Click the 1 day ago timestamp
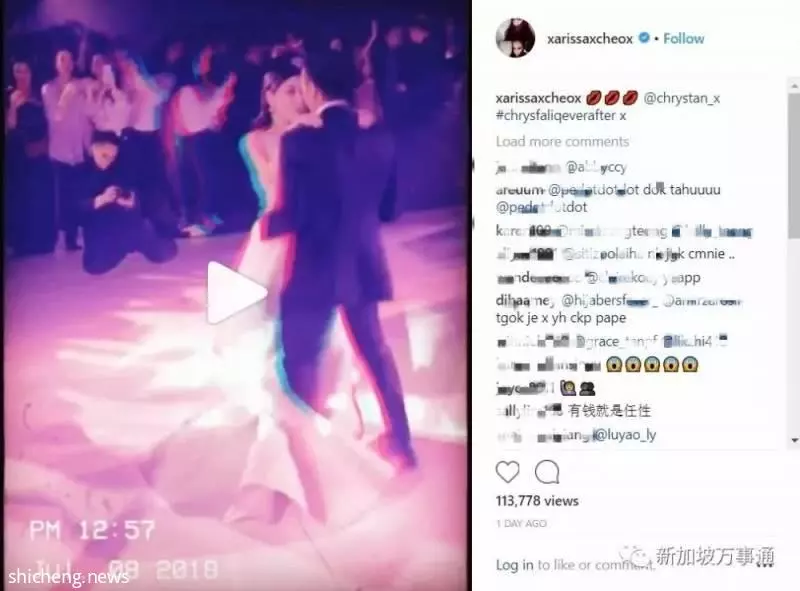The image size is (800, 591). pyautogui.click(x=521, y=524)
